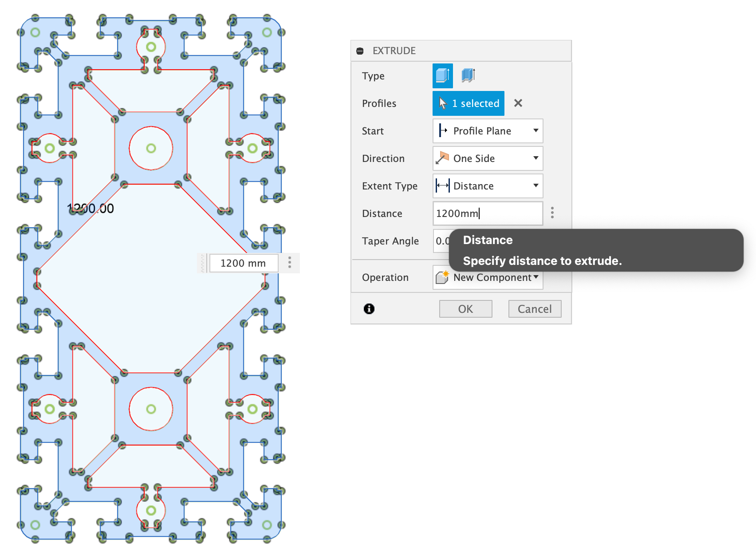The height and width of the screenshot is (552, 756).
Task: Click the on-canvas '1200 mm' value box
Action: pyautogui.click(x=243, y=263)
